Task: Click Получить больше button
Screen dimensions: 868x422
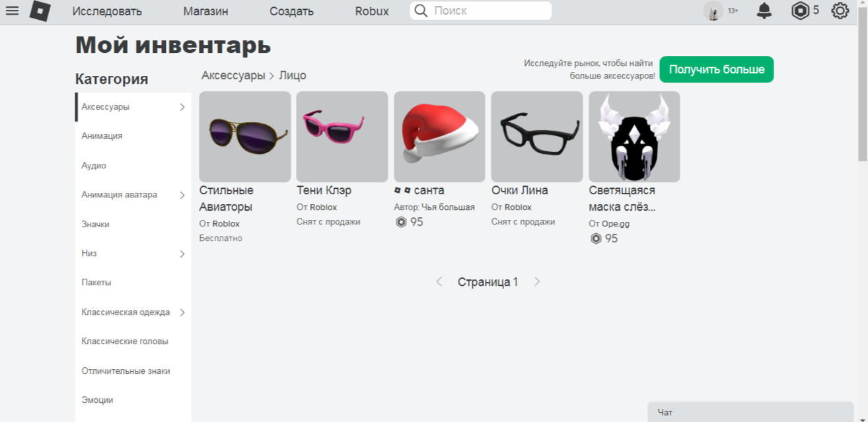Action: tap(717, 69)
